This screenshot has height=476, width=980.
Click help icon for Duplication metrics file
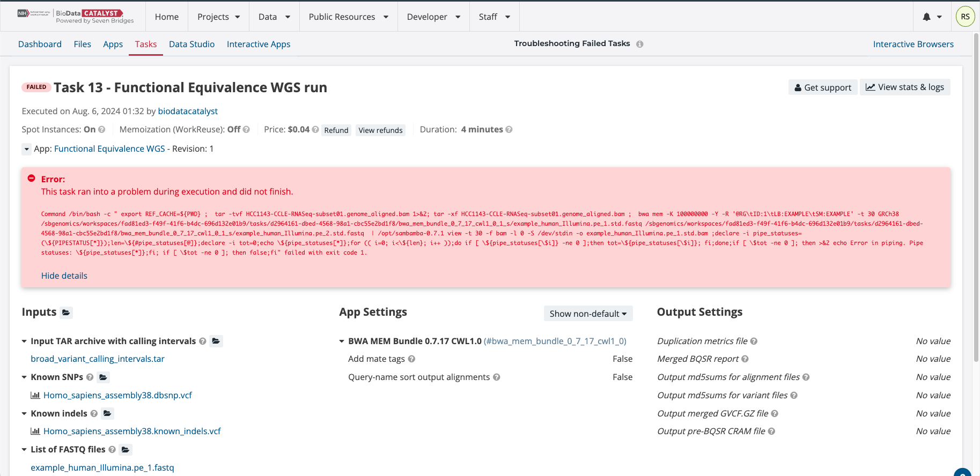754,341
